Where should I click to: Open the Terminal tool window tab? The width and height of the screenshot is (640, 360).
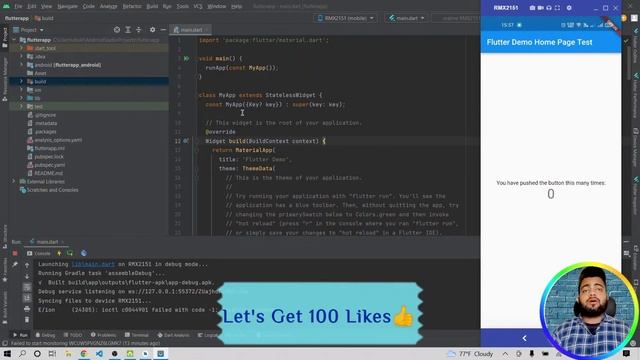(137, 335)
